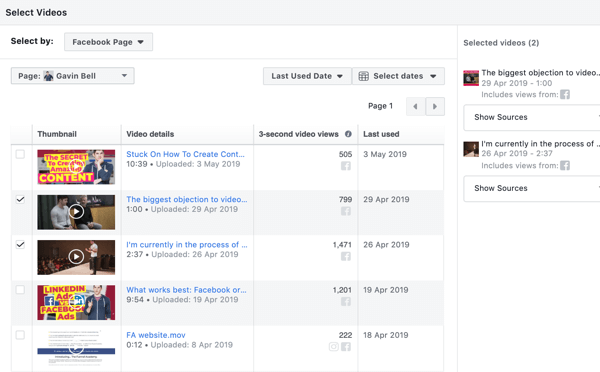Click the 19 Apr 2019 last used date
Viewport: 600px width, 372px height.
click(x=386, y=290)
